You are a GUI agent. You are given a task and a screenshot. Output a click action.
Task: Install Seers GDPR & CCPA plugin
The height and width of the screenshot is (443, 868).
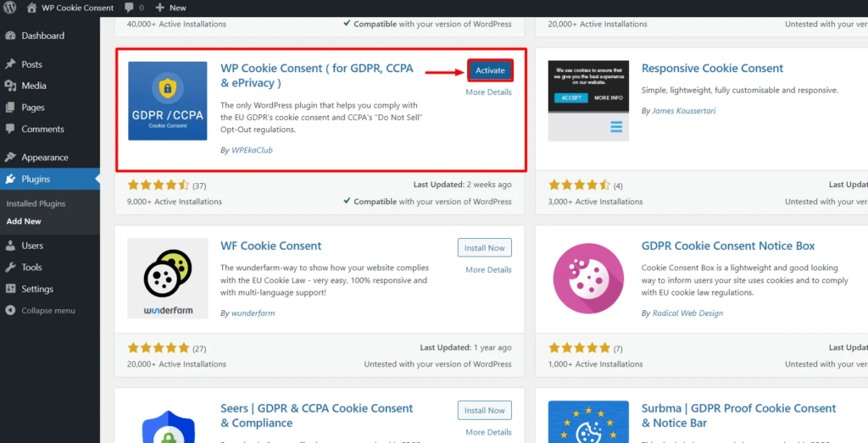(484, 410)
